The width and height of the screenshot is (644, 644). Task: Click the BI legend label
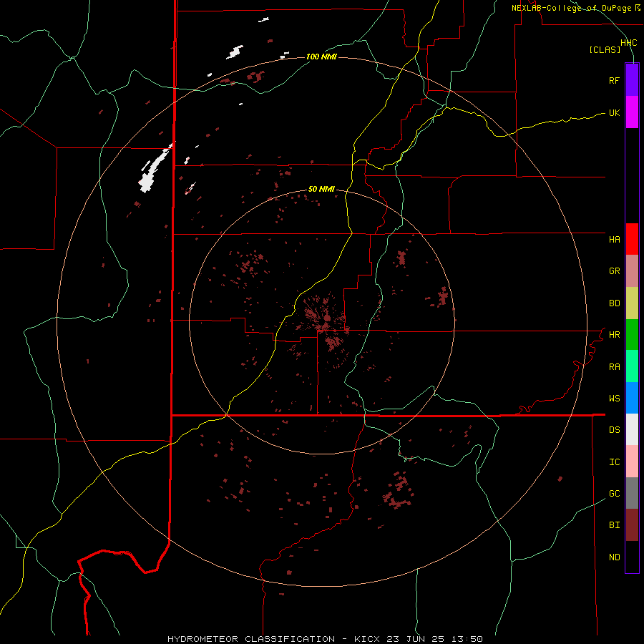tap(614, 525)
